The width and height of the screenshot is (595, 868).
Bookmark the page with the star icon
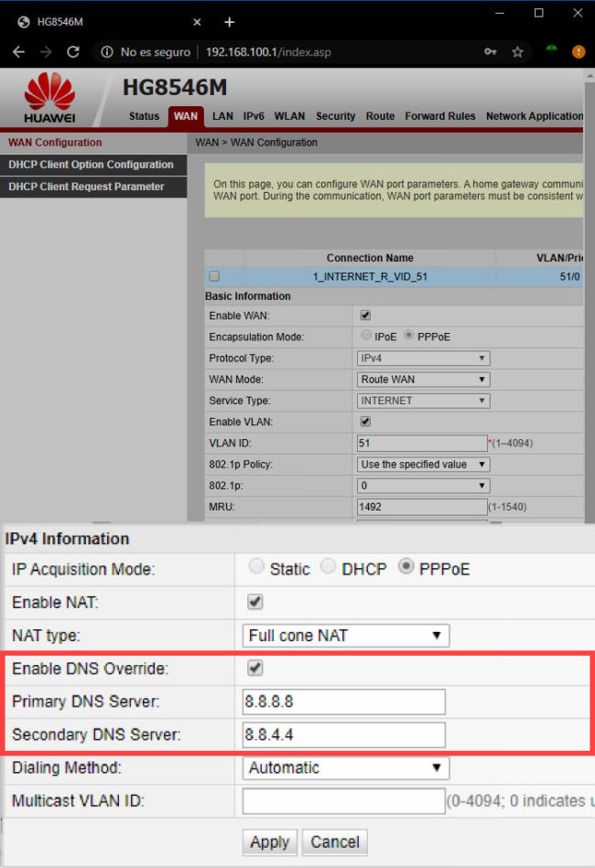pos(517,52)
